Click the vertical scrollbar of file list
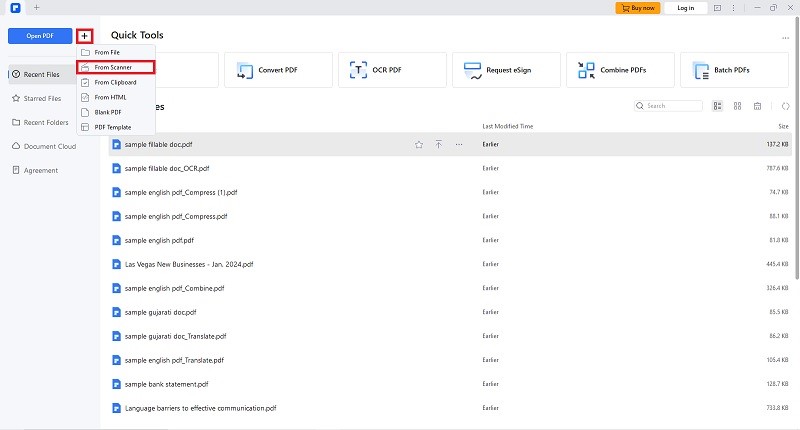800x430 pixels. pos(797,148)
